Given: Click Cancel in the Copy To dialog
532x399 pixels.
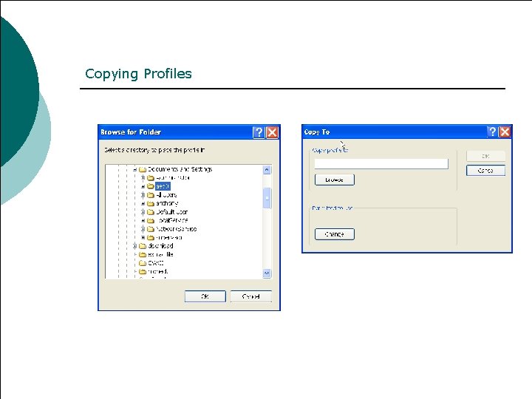Looking at the screenshot, I should pyautogui.click(x=486, y=171).
